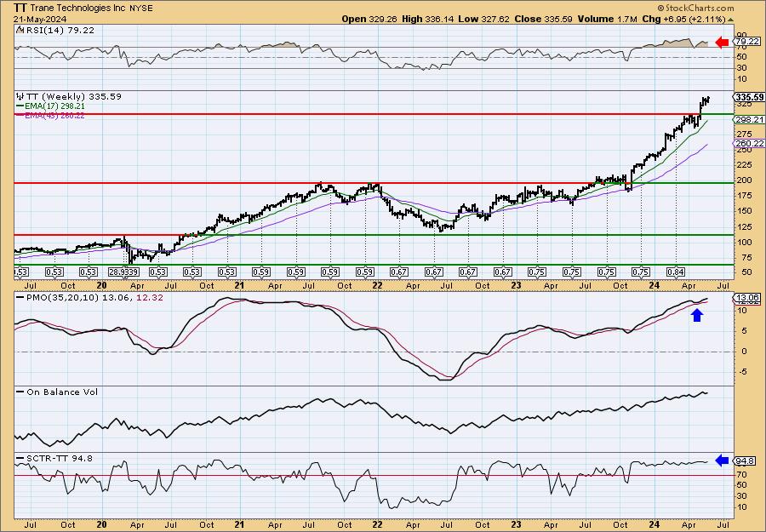
Task: Click the On Balance Vol label
Action: (x=57, y=392)
